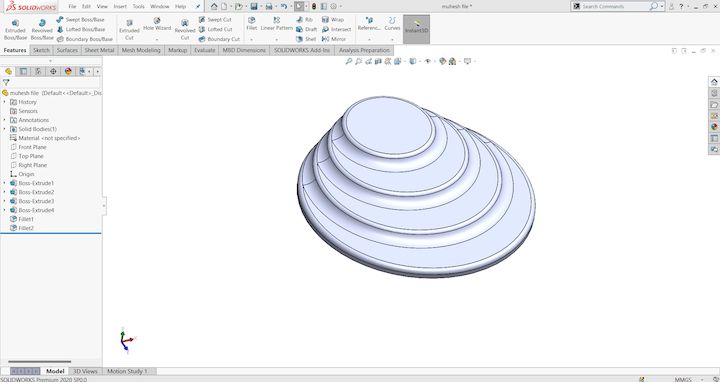The image size is (720, 382).
Task: Open the 3D Views bottom tab
Action: pyautogui.click(x=85, y=371)
